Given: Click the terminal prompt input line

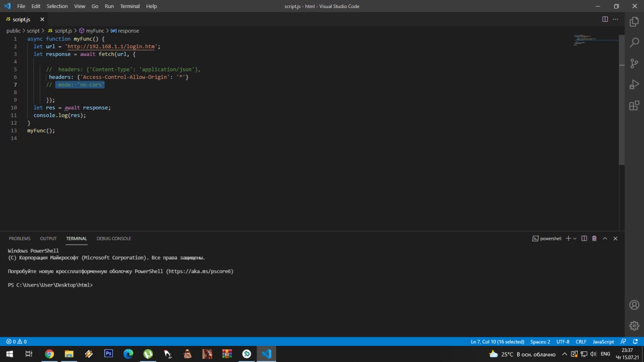Looking at the screenshot, I should 50,285.
